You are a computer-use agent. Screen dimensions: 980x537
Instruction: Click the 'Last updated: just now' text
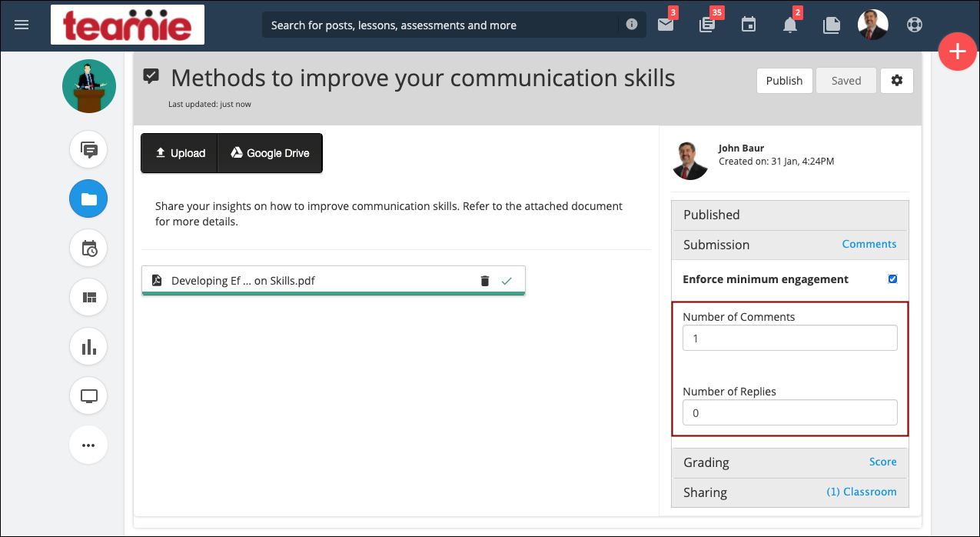click(x=209, y=104)
